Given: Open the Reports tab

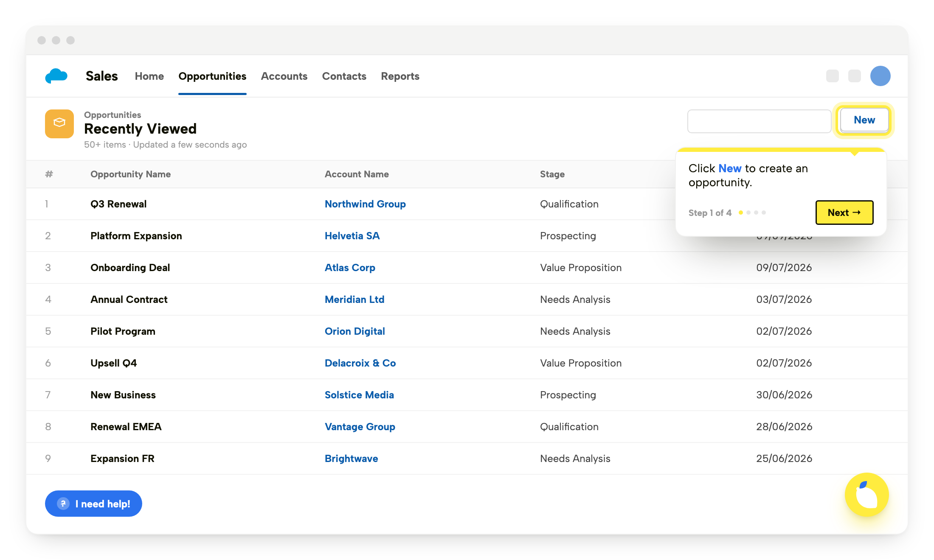Looking at the screenshot, I should (x=400, y=76).
